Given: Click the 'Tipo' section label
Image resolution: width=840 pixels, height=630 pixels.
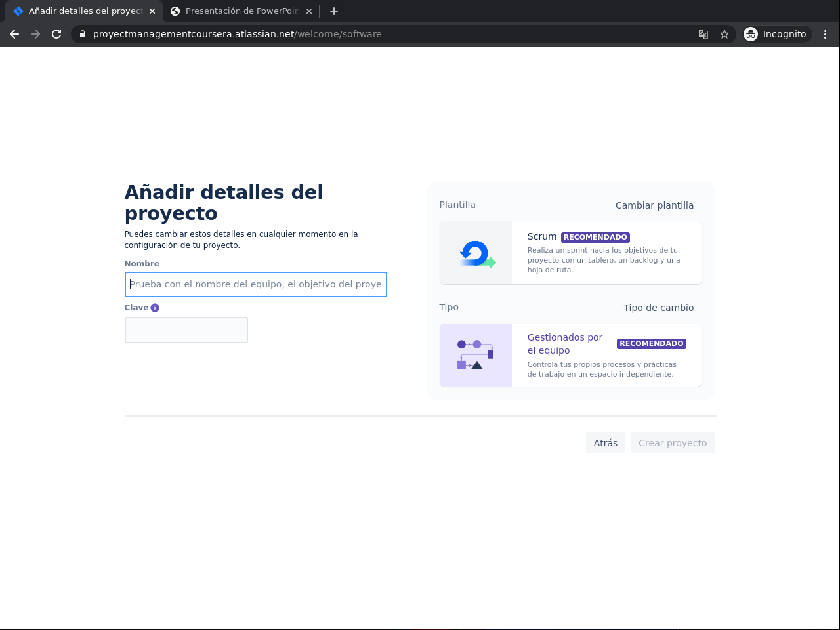Looking at the screenshot, I should tap(449, 307).
